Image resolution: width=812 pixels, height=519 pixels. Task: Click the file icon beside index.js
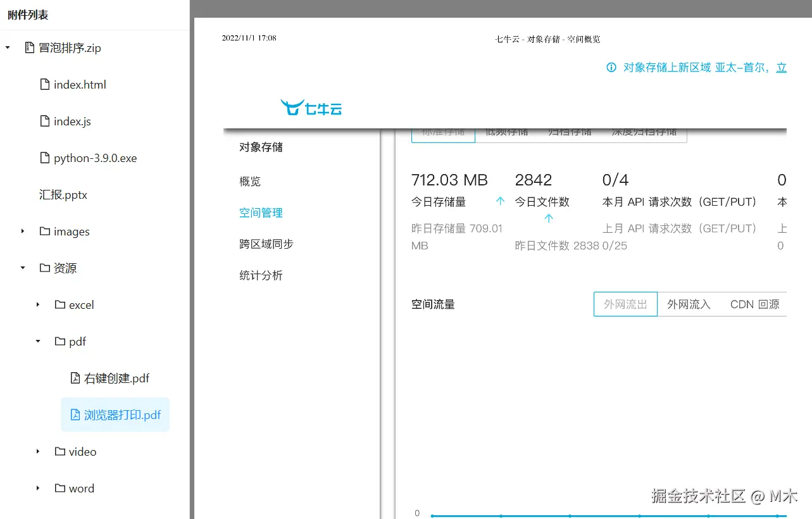tap(44, 122)
